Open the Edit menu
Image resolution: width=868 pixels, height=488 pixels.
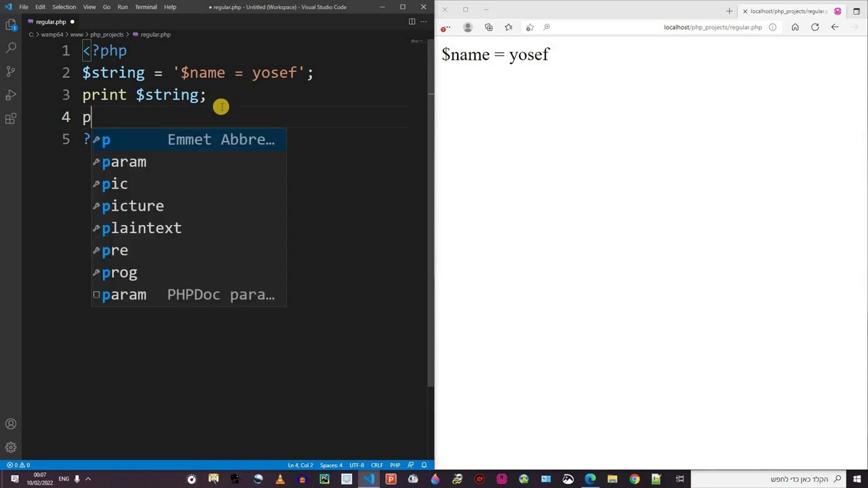click(40, 7)
